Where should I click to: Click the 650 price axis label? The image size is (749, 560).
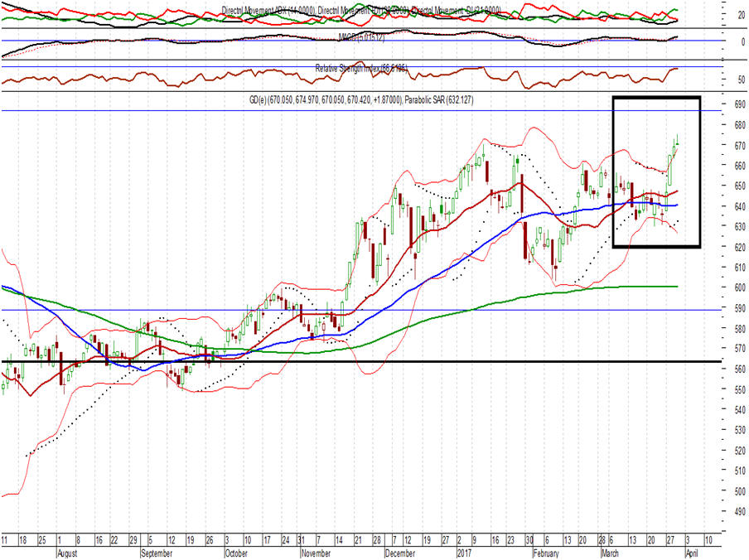tap(740, 186)
